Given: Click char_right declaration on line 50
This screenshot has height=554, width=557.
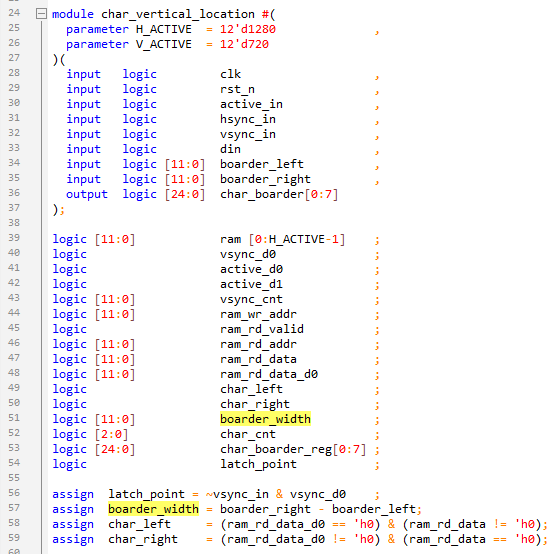Looking at the screenshot, I should point(255,404).
